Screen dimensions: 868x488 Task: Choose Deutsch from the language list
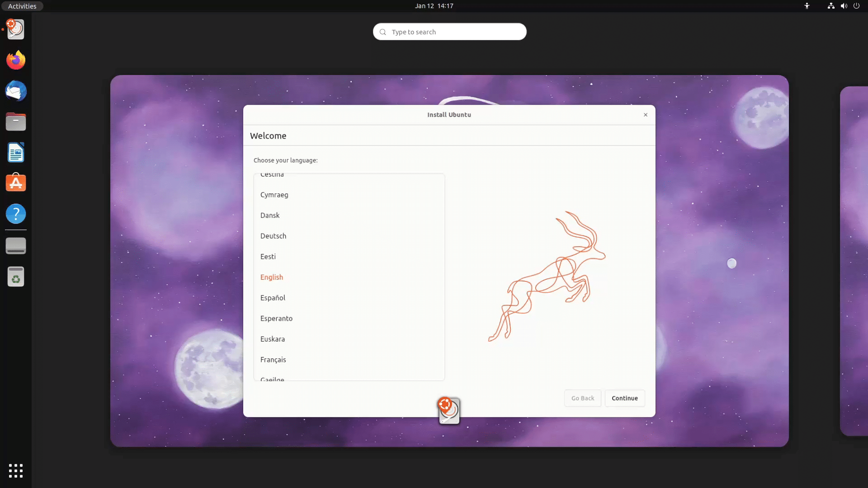pyautogui.click(x=349, y=236)
